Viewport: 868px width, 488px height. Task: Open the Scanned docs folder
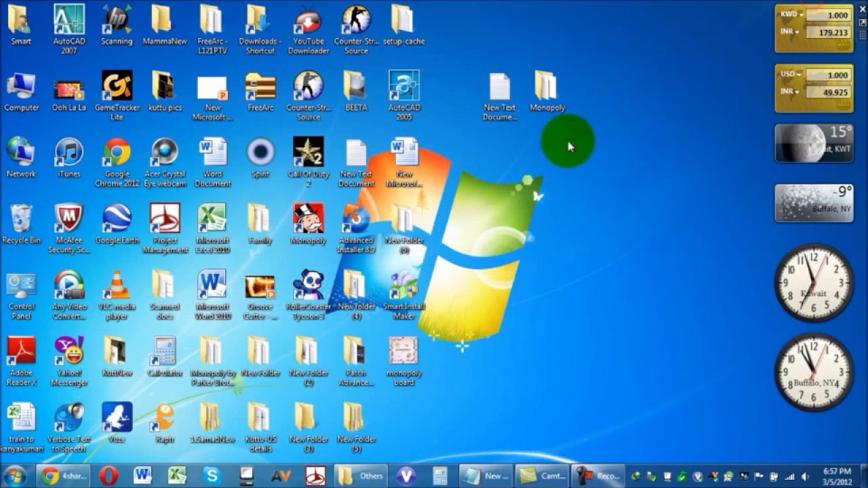coord(165,296)
